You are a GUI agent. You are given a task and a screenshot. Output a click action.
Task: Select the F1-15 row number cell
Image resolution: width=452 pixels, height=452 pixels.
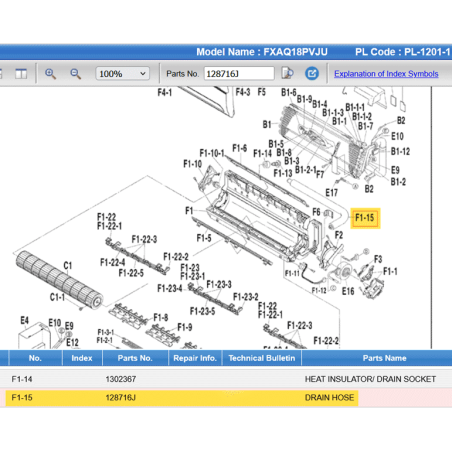tap(22, 398)
